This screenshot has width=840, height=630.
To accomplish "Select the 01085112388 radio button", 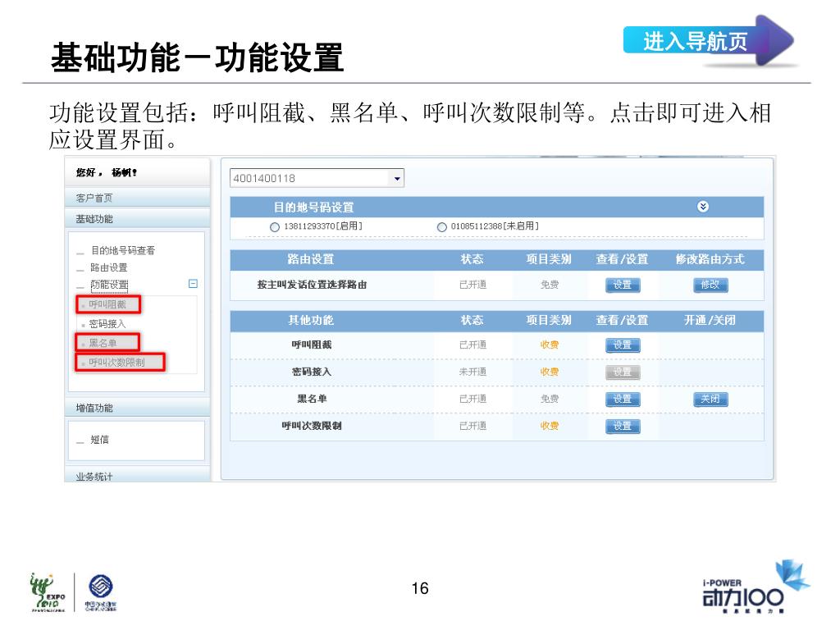I will pos(442,227).
